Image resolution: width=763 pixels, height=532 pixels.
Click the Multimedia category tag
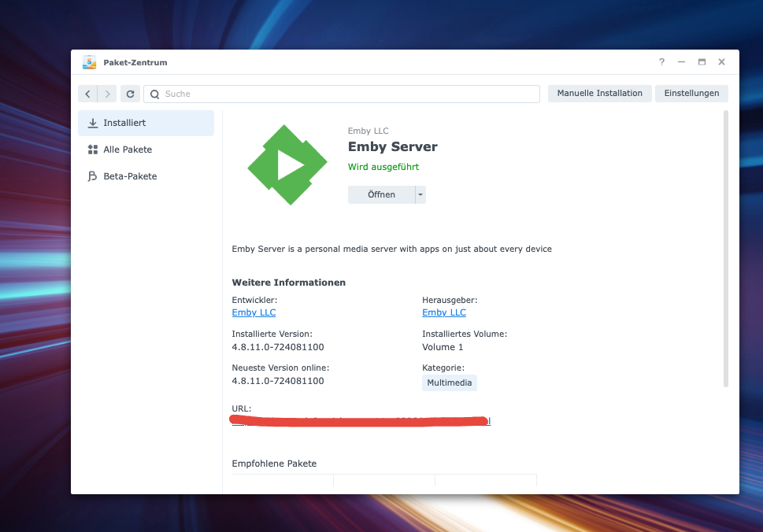pos(449,382)
